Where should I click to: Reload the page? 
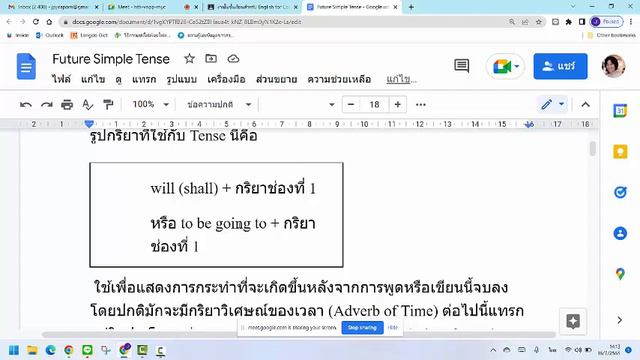(x=36, y=22)
